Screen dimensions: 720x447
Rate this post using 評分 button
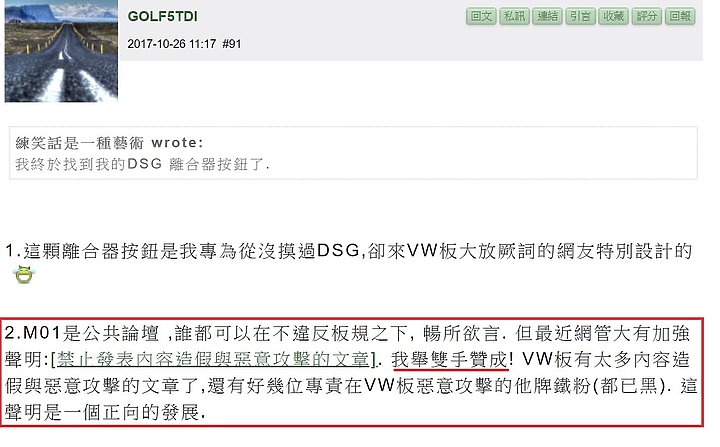tap(647, 17)
